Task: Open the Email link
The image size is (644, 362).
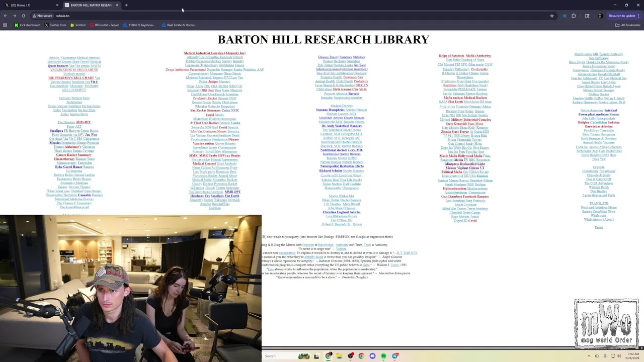Action: (x=598, y=228)
